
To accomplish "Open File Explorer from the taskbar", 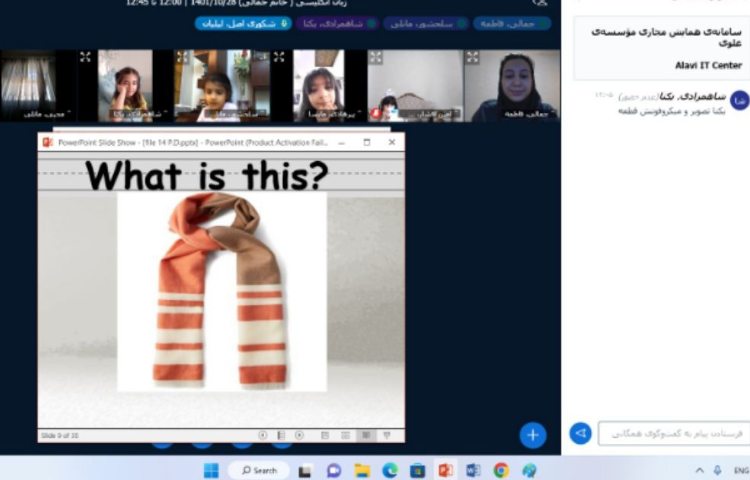I will coord(362,471).
